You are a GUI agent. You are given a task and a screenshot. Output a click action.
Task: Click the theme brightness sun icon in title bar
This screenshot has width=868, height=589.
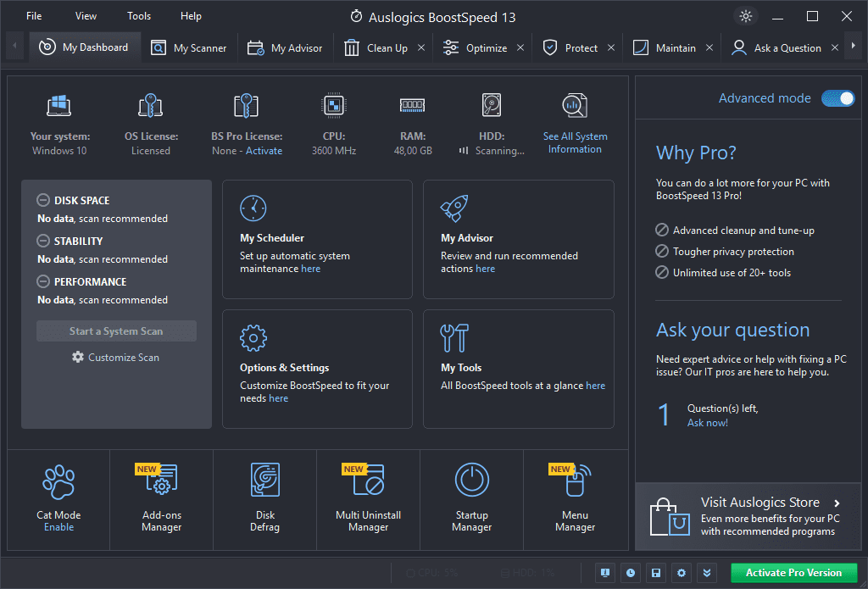point(746,16)
